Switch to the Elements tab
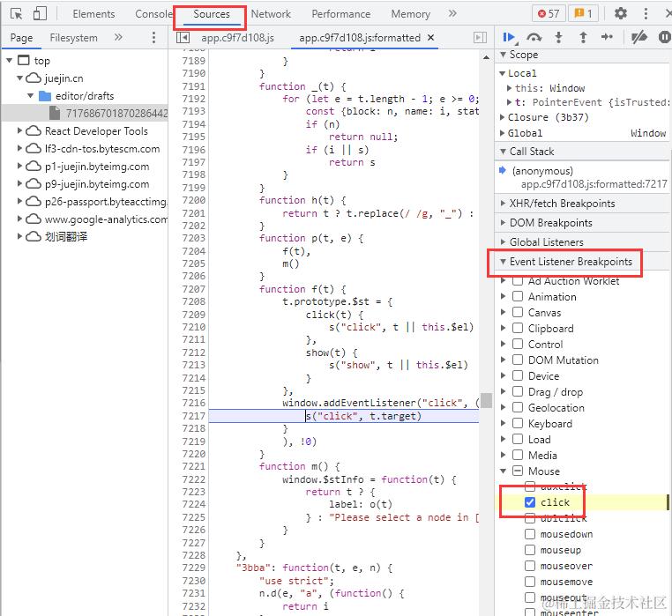 93,14
